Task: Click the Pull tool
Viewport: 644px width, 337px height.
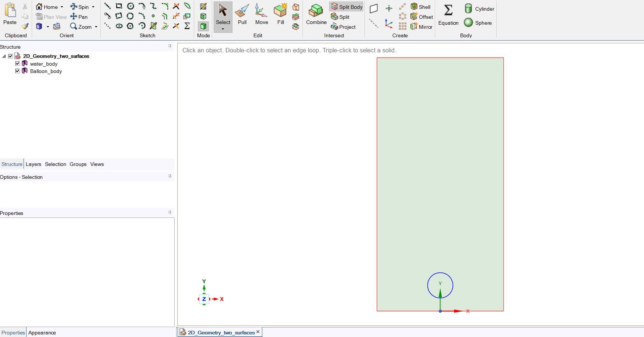Action: coord(242,14)
